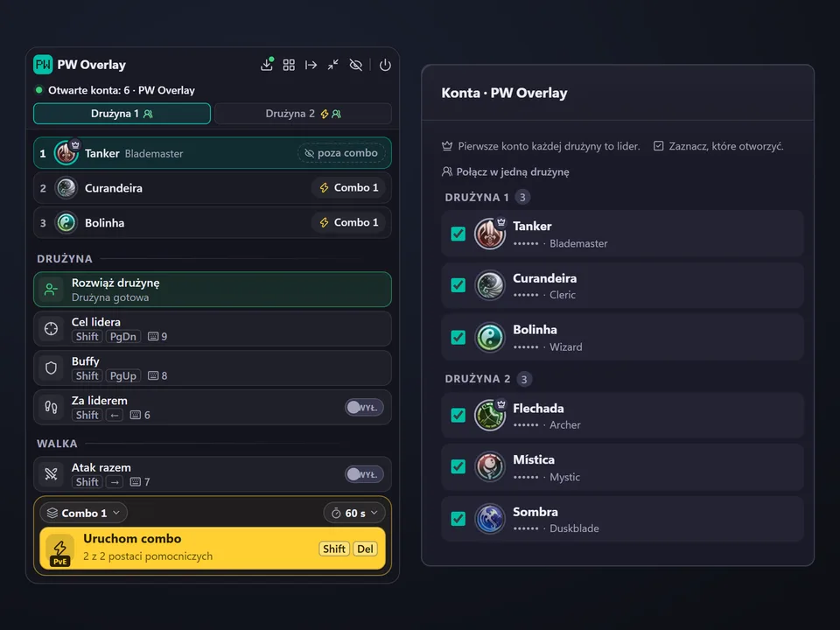The width and height of the screenshot is (840, 630).
Task: Switch to Drużyna 2 tab
Action: 304,114
